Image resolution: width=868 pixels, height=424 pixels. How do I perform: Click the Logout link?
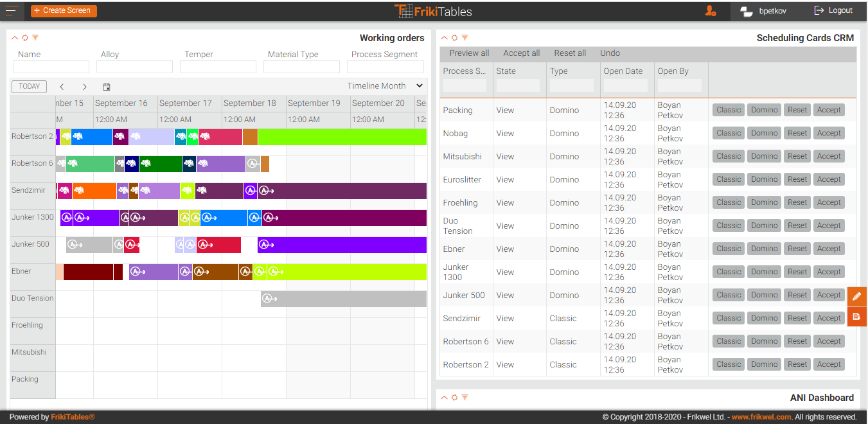pos(833,11)
